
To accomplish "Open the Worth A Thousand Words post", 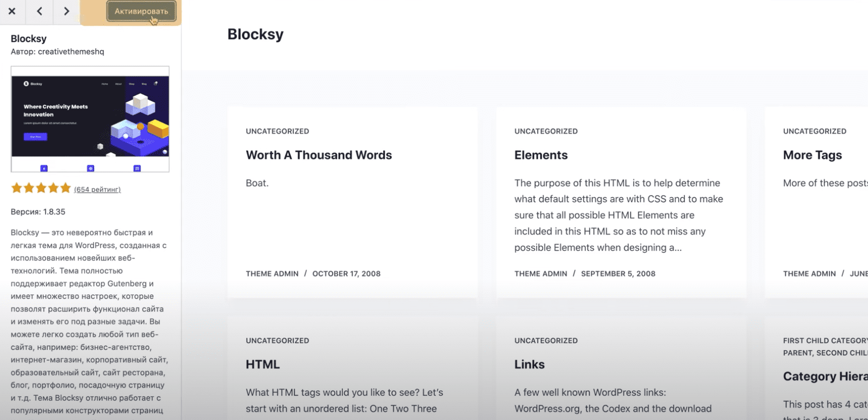I will click(318, 155).
